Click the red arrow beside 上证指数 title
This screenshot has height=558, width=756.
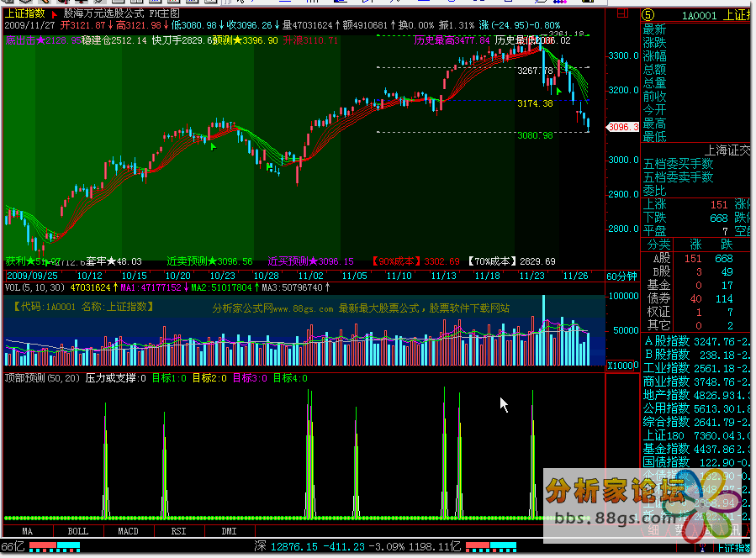point(55,14)
